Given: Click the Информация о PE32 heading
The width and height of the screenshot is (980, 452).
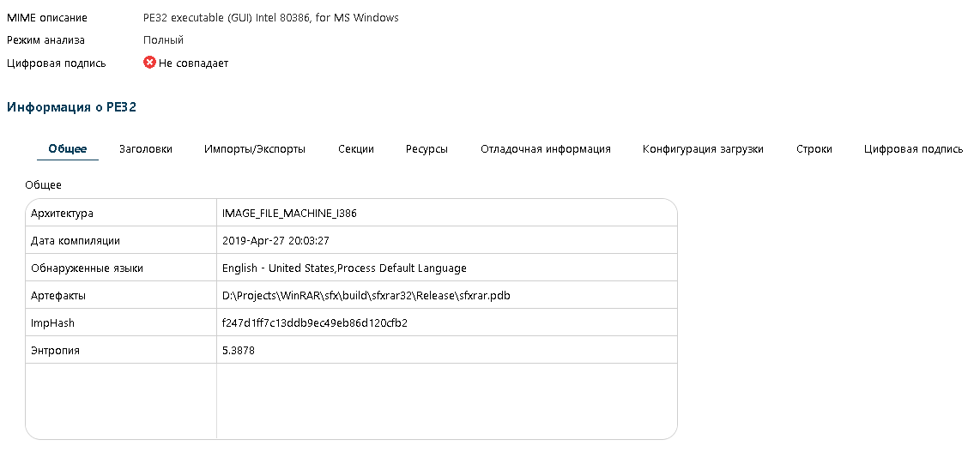Looking at the screenshot, I should [72, 107].
